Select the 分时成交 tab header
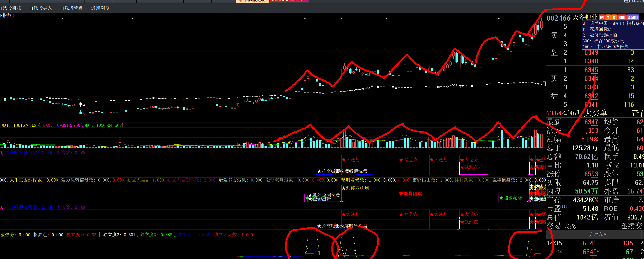644x259 pixels. pyautogui.click(x=598, y=235)
